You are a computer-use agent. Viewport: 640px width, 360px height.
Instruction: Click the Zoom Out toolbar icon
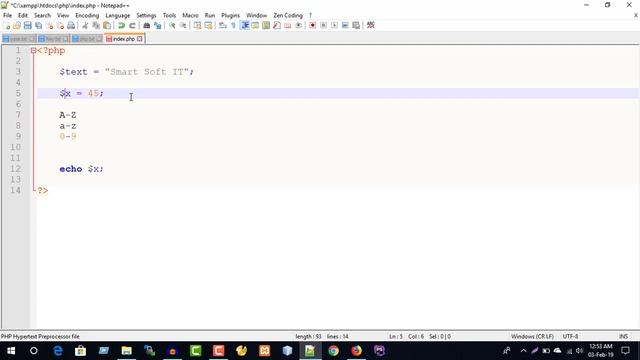183,25
